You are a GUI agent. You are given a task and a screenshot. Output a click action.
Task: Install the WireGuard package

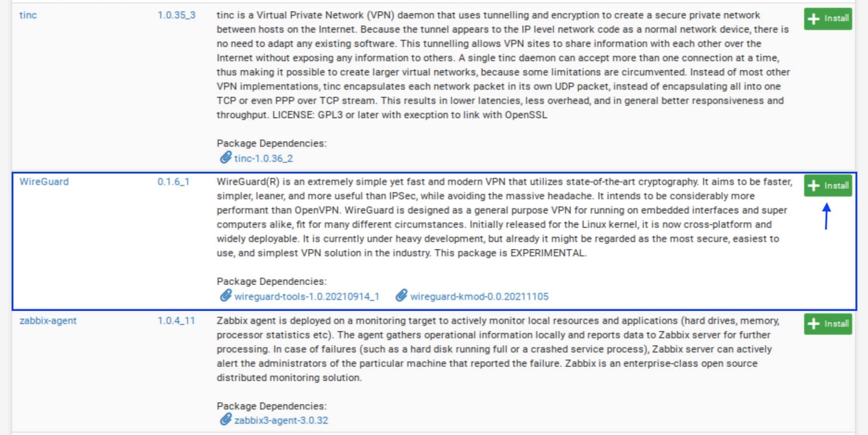828,186
